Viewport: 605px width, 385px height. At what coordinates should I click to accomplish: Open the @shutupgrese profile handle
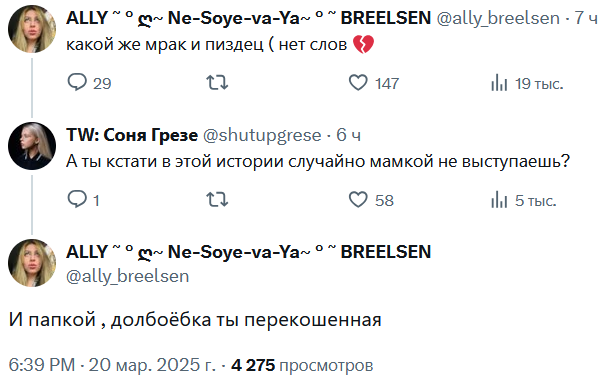pyautogui.click(x=262, y=135)
